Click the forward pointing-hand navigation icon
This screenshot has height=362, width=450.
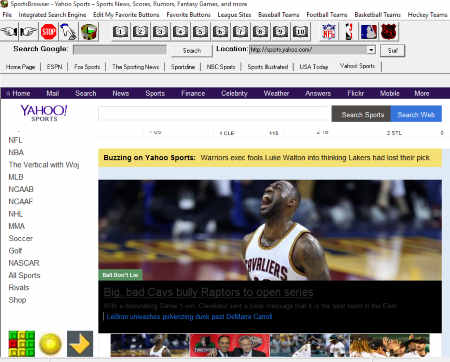(x=29, y=32)
